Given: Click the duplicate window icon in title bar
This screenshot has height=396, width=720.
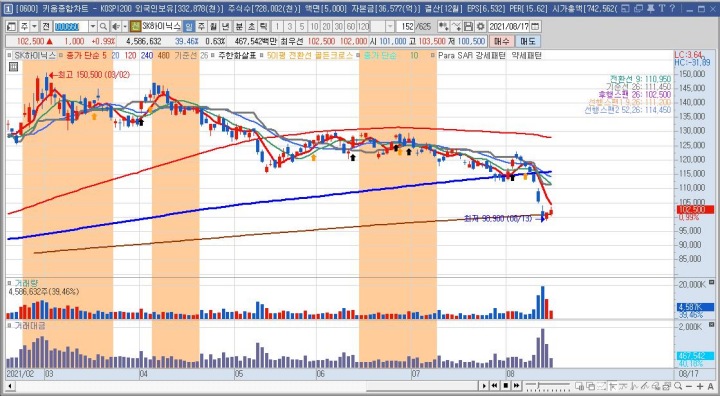Looking at the screenshot, I should pos(639,8).
